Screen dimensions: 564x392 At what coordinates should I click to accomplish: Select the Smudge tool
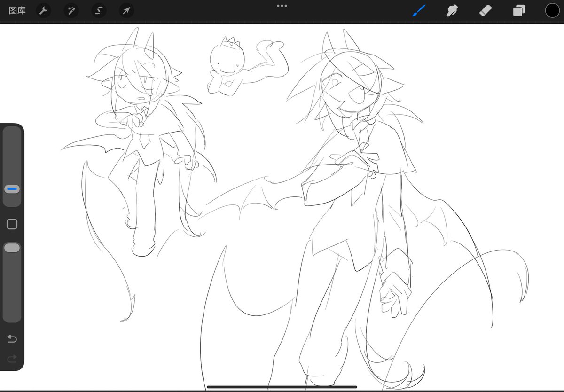pos(452,10)
